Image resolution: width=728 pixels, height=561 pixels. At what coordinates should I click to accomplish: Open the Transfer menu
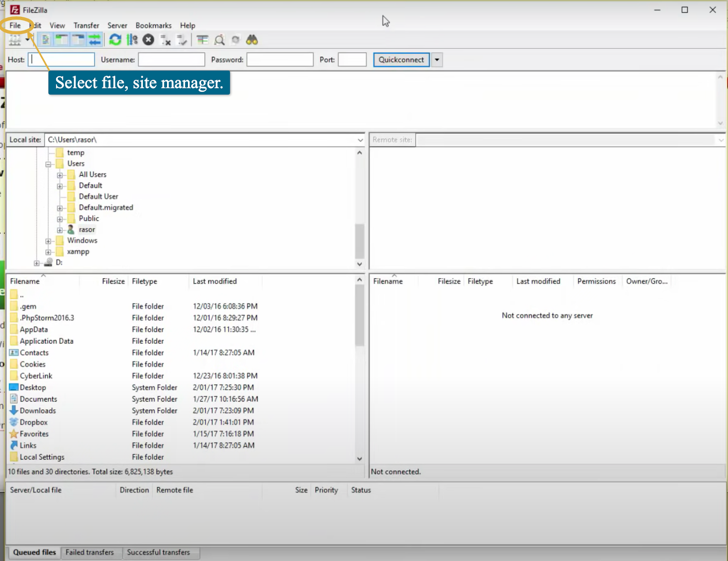[x=86, y=25]
